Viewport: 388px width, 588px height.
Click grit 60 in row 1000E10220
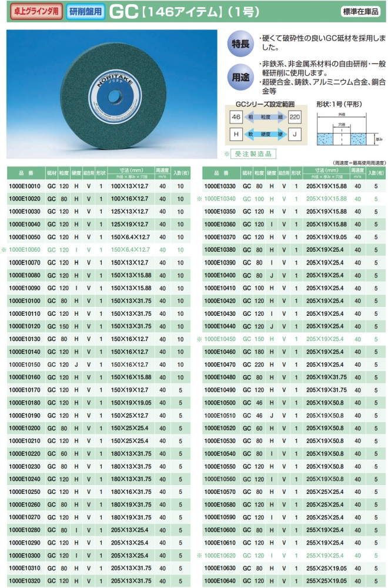[x=64, y=454]
